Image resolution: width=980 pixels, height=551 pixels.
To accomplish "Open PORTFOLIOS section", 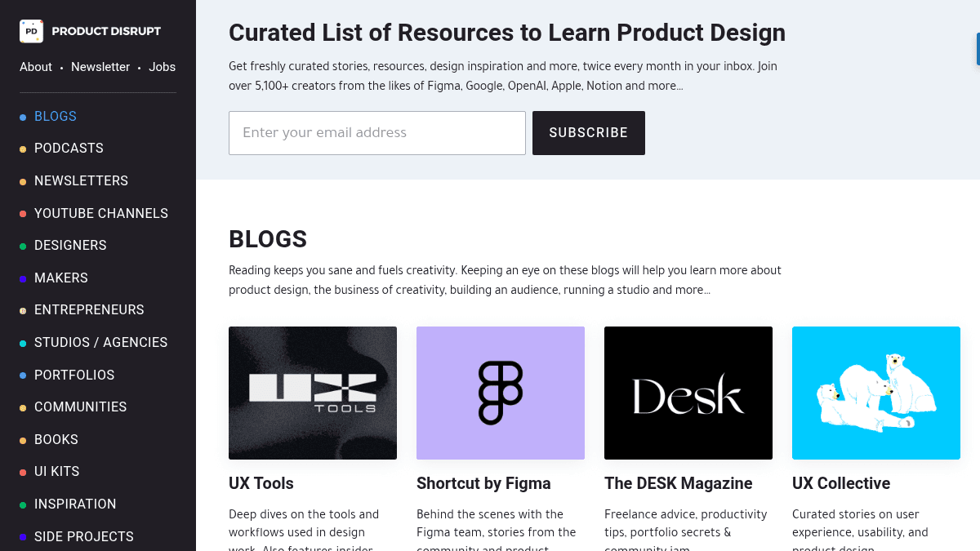I will (x=74, y=375).
